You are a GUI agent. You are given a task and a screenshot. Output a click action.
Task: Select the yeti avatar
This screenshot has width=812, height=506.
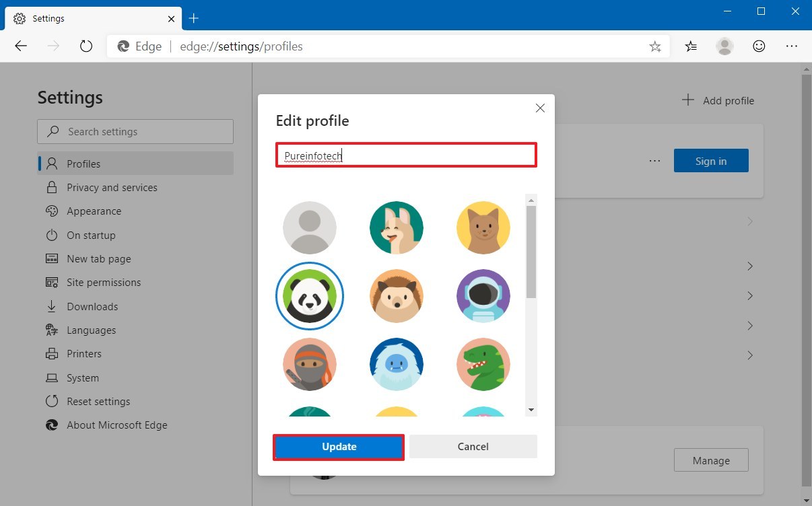[396, 364]
